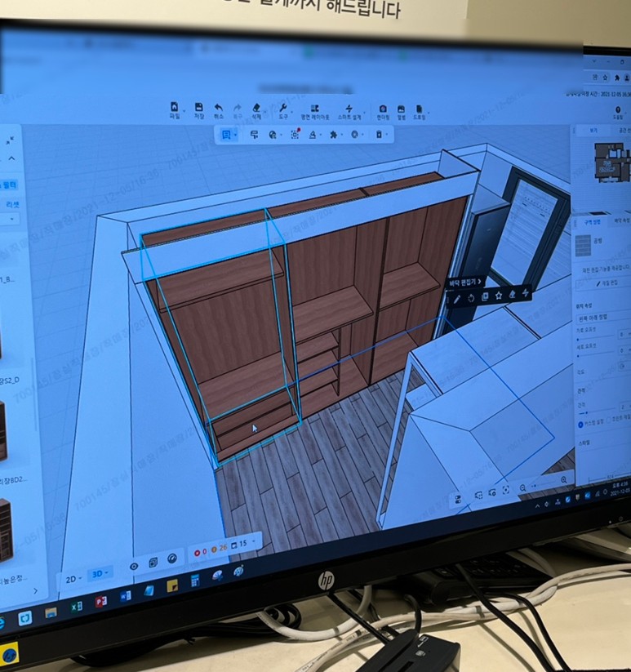631x672 pixels.
Task: Click the fit-to-screen focus icon
Action: [506, 490]
